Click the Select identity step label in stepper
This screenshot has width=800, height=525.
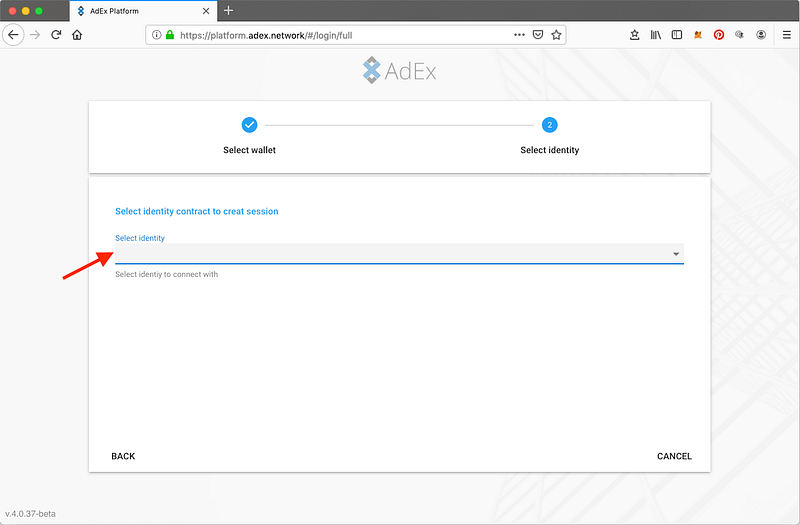coord(549,150)
